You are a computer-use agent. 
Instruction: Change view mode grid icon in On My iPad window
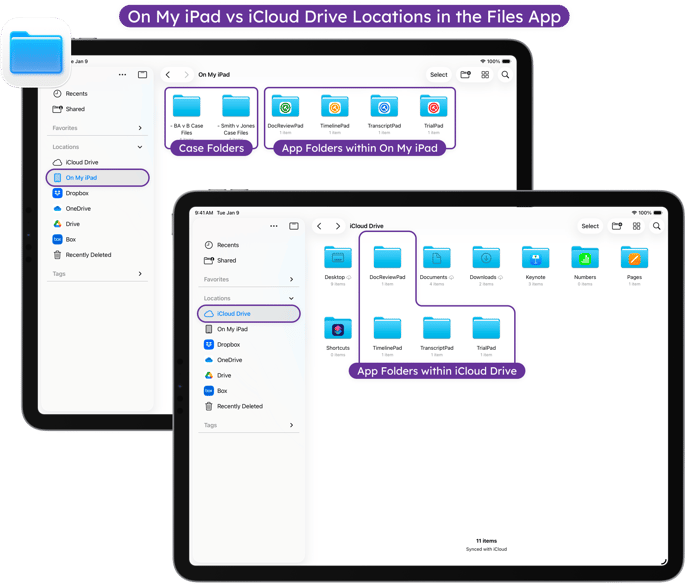point(485,75)
